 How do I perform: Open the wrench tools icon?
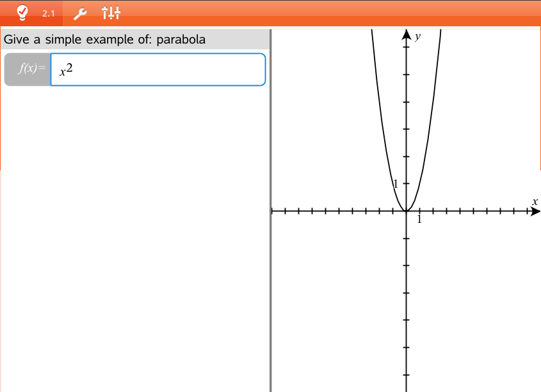(x=80, y=13)
